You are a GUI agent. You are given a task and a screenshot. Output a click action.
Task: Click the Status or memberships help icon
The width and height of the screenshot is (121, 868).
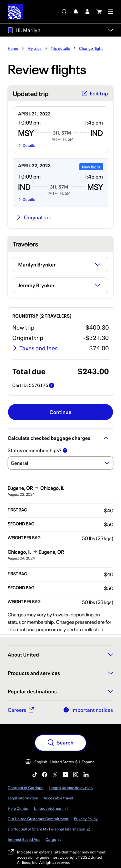click(65, 450)
